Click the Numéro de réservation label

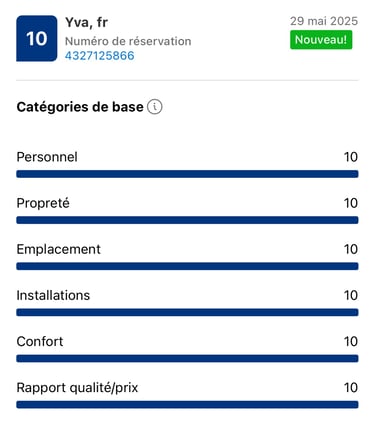(x=128, y=41)
